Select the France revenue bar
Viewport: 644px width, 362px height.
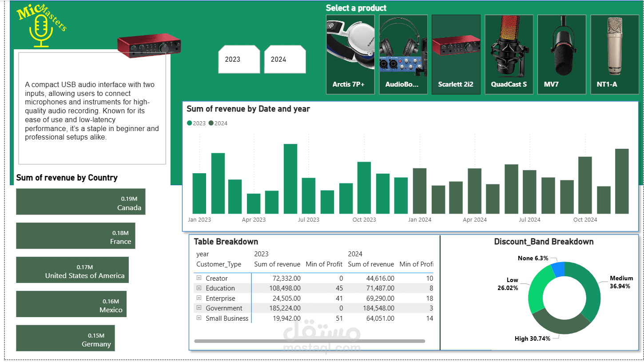76,236
